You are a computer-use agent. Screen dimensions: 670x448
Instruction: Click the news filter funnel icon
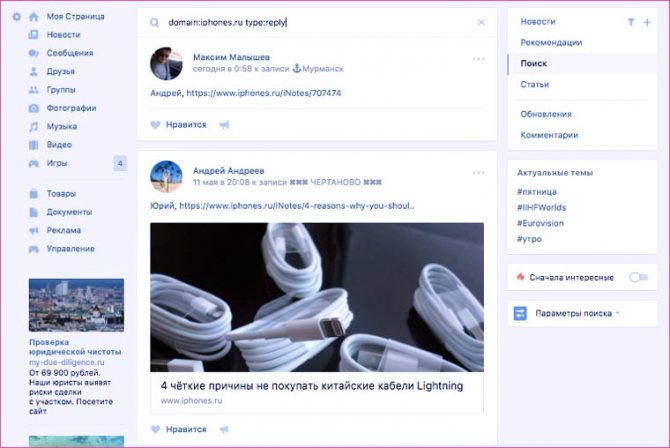[x=631, y=22]
